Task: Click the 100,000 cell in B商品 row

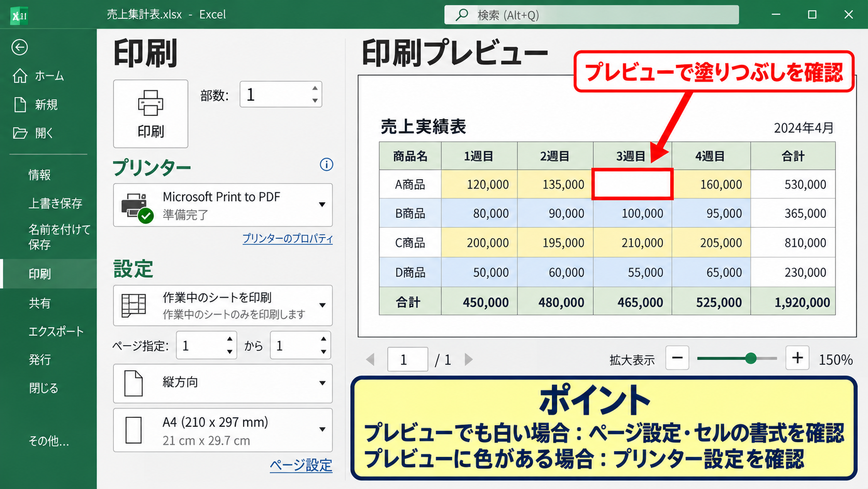Action: [632, 213]
